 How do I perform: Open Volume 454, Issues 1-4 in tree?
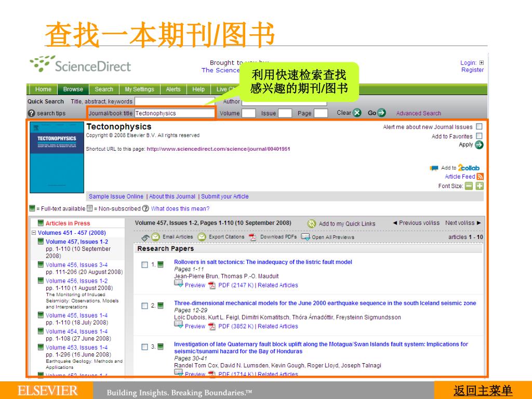coord(77,331)
